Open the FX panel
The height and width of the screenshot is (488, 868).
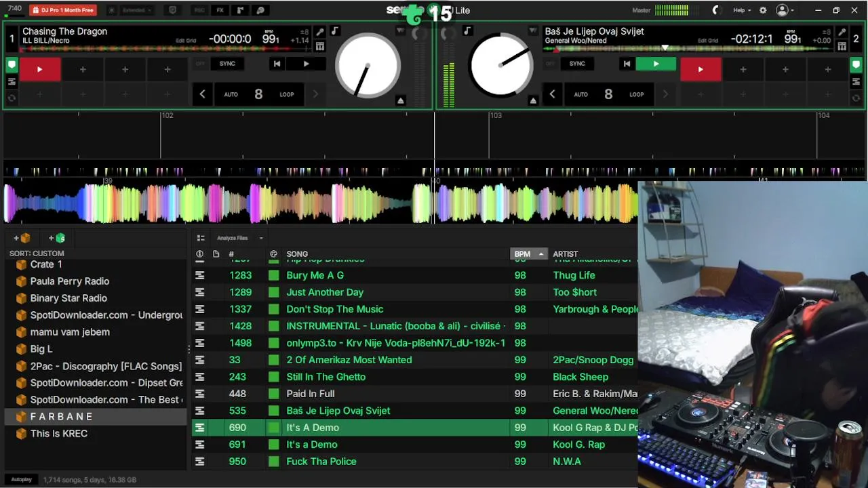220,10
